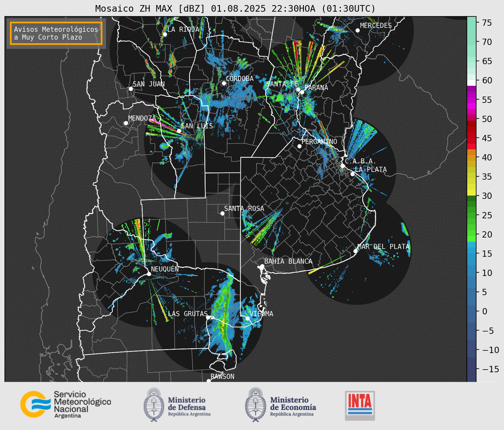The width and height of the screenshot is (504, 430).
Task: Click the white 60 dBZ band on colorbar
Action: [x=471, y=83]
